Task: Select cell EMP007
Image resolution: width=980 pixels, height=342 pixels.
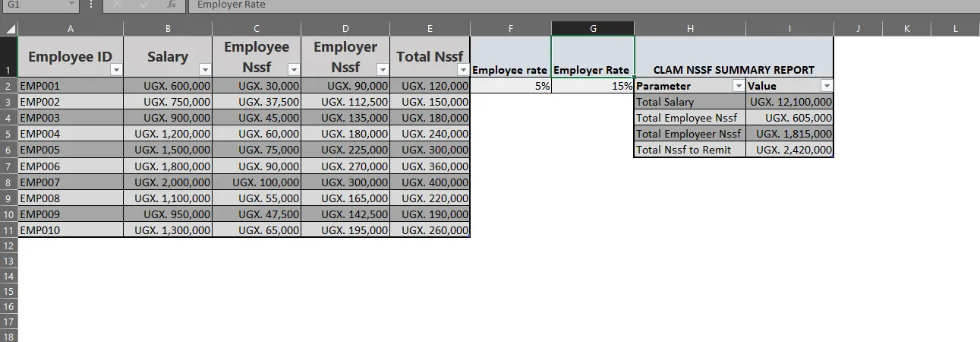Action: point(71,182)
